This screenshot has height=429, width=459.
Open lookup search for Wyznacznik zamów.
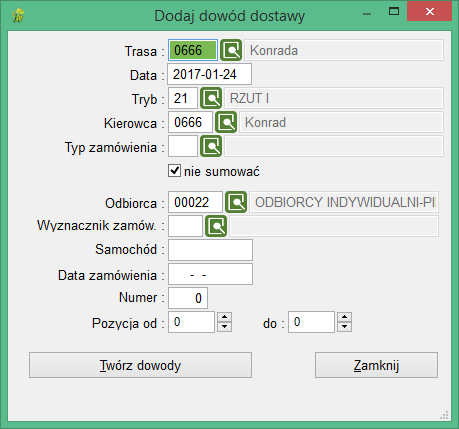[x=216, y=226]
